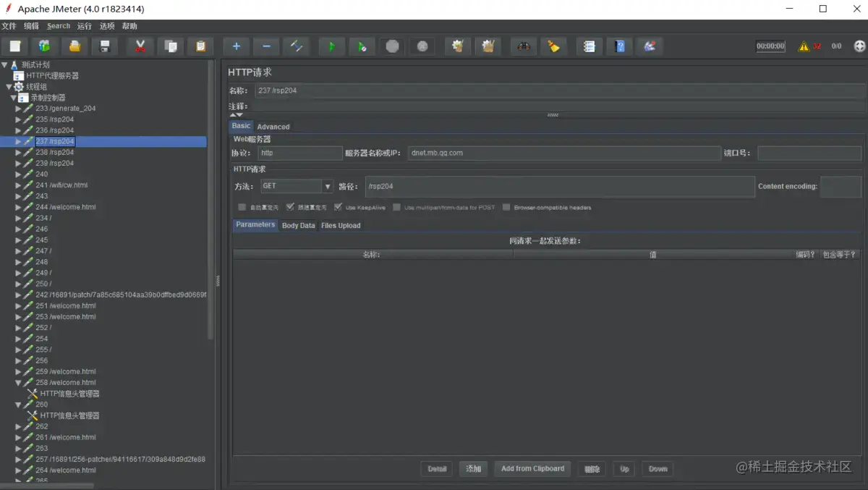
Task: Open the 帮助 menu
Action: point(129,26)
